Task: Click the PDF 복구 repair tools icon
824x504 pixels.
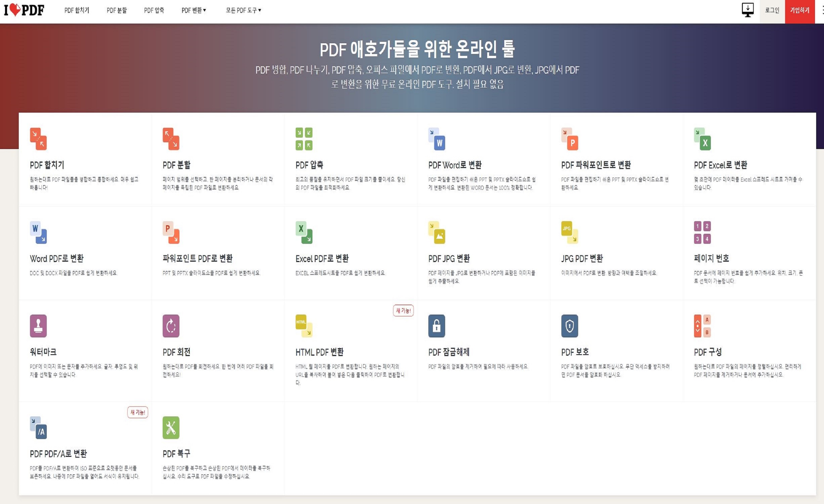Action: coord(171,427)
